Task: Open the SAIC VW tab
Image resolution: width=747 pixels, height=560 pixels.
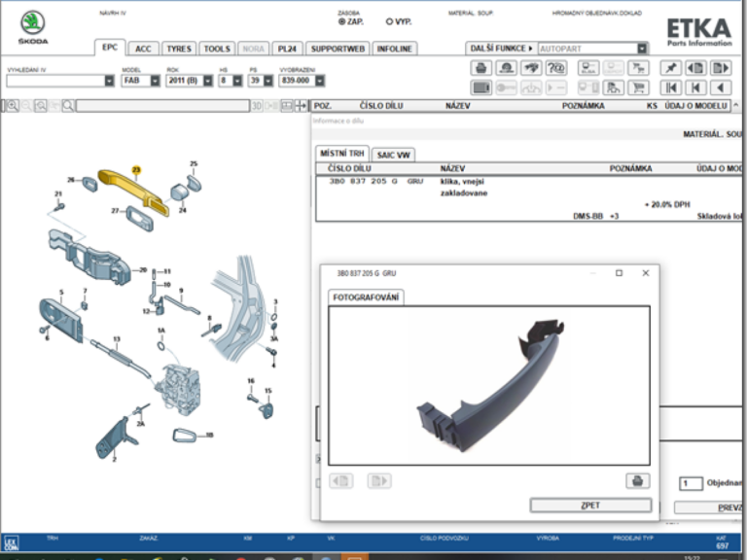Action: [x=392, y=155]
